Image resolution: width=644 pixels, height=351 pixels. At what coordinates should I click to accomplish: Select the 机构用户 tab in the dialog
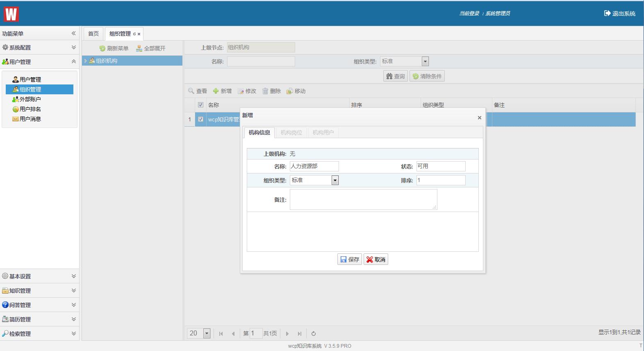click(323, 132)
